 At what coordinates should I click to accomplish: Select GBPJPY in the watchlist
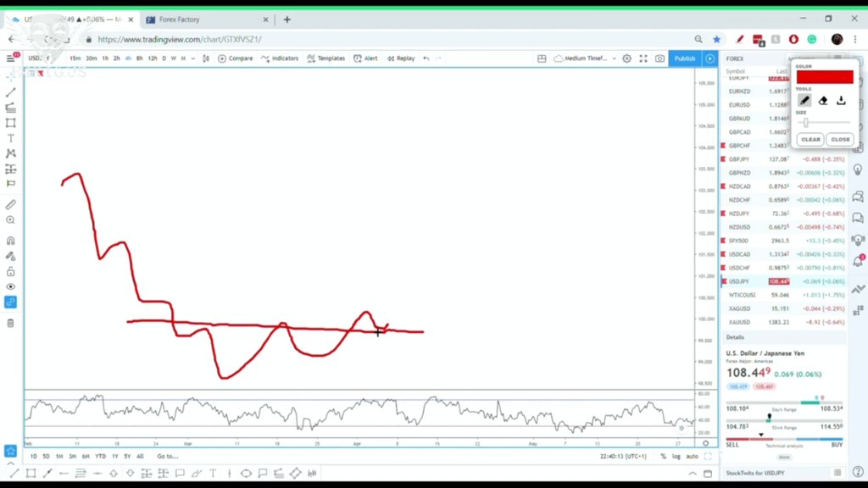point(784,159)
